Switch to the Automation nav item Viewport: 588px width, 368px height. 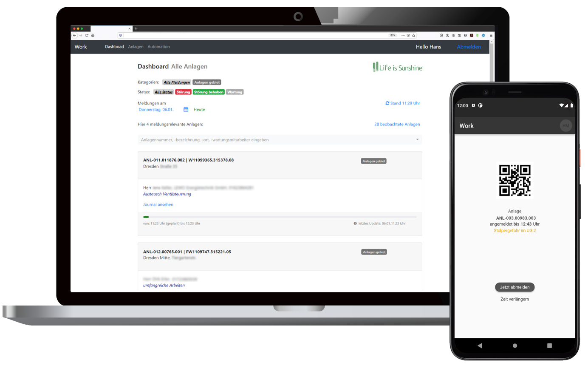point(158,47)
